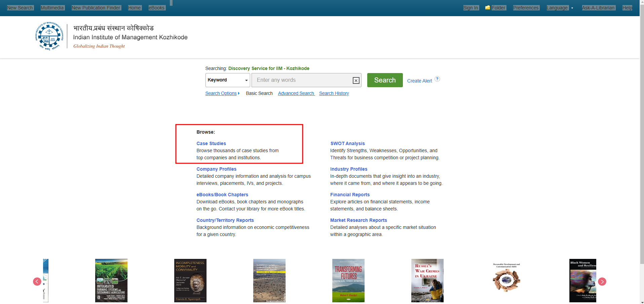The width and height of the screenshot is (644, 304).
Task: Expand Search Options
Action: click(x=222, y=93)
